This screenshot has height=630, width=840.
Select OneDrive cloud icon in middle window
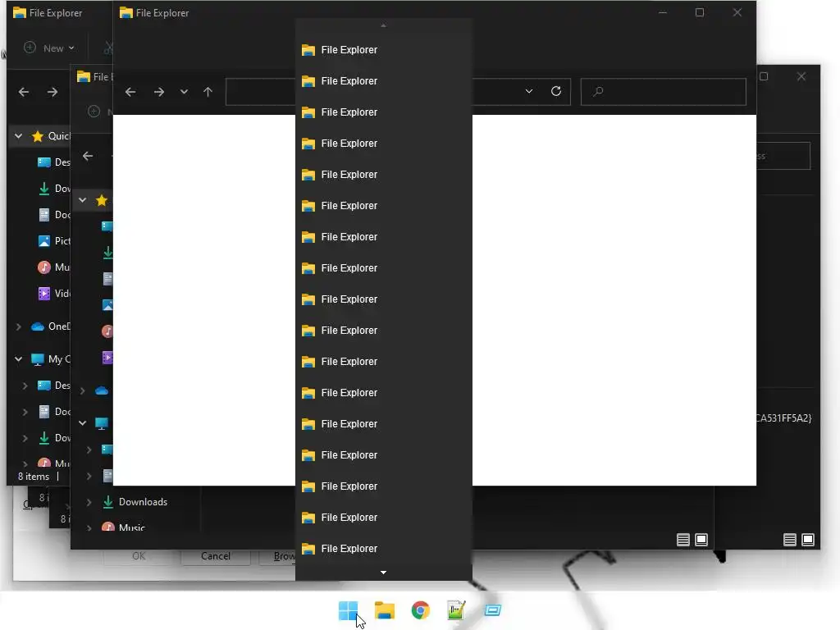tap(102, 390)
